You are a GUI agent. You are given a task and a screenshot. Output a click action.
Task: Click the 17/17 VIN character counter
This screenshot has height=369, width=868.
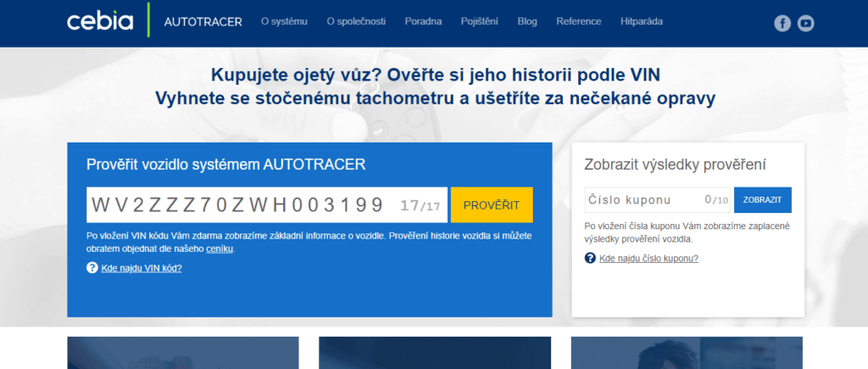coord(420,205)
